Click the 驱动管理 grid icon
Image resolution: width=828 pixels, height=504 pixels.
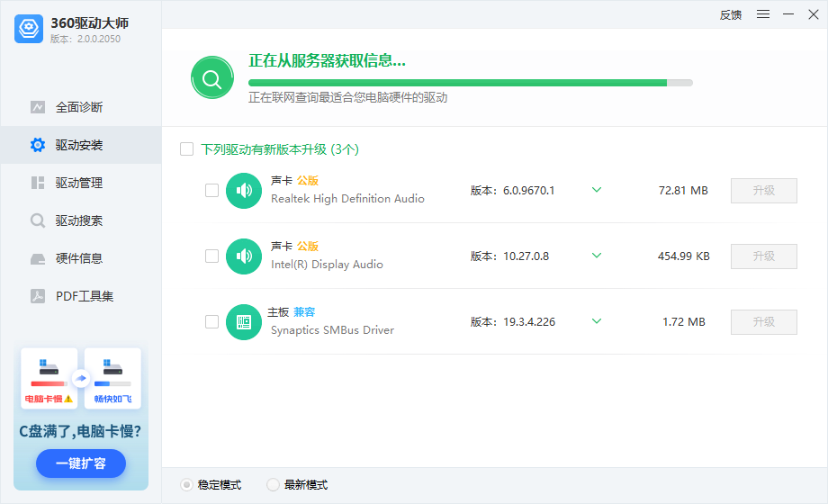tap(38, 183)
